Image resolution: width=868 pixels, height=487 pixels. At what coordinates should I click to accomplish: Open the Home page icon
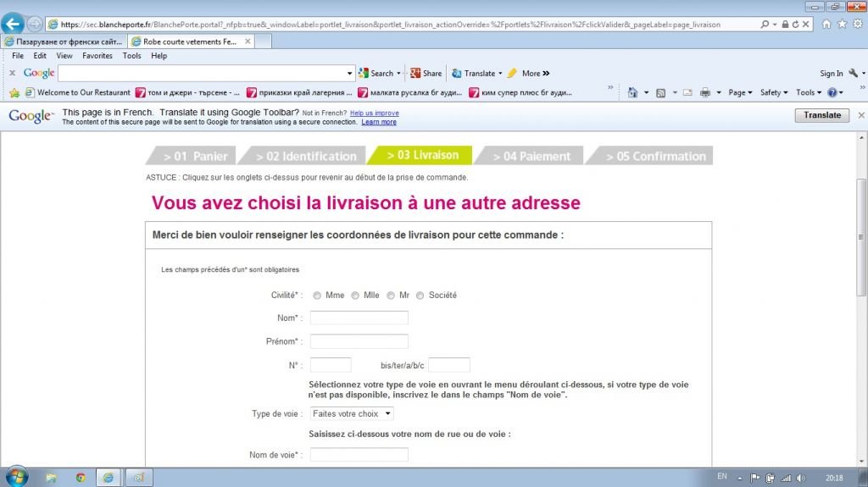(x=826, y=25)
